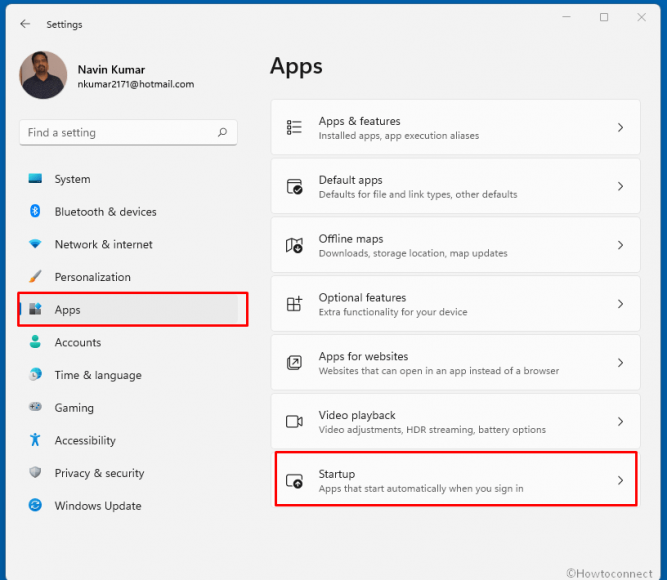
Task: Select System in the sidebar
Action: 128,179
